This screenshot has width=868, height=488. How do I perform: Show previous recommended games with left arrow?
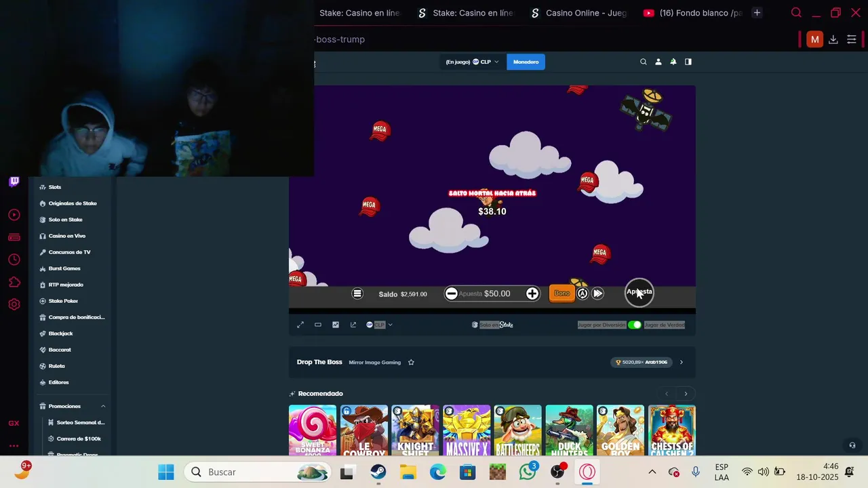click(x=667, y=394)
